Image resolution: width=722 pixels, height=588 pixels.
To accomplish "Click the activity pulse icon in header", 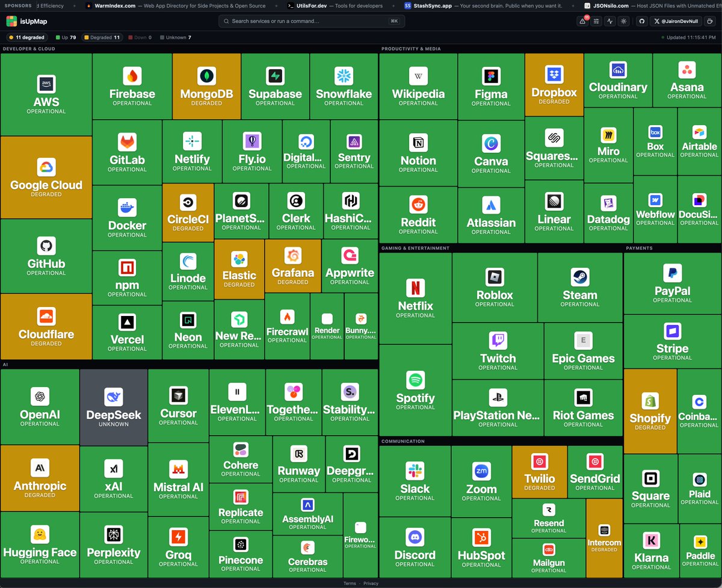I will click(x=610, y=21).
